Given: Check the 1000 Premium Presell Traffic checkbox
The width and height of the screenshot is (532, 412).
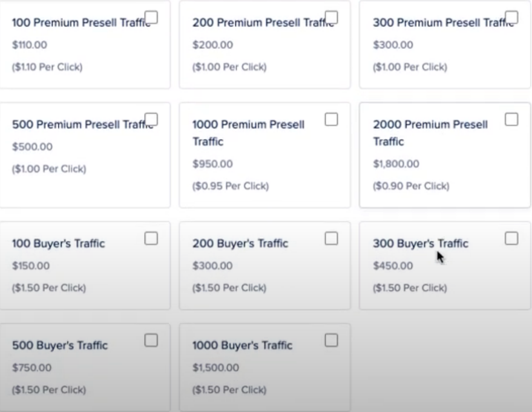Looking at the screenshot, I should (331, 119).
